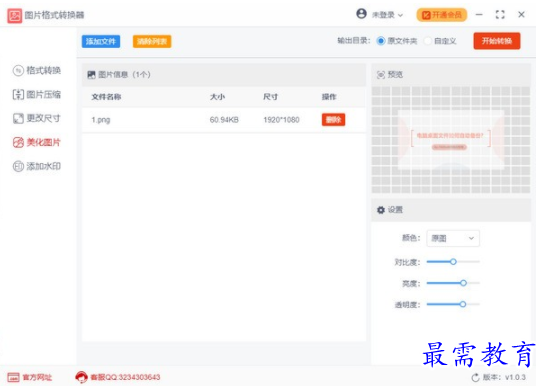Adjust the 亮度 brightness slider
The width and height of the screenshot is (544, 386).
coord(453,283)
